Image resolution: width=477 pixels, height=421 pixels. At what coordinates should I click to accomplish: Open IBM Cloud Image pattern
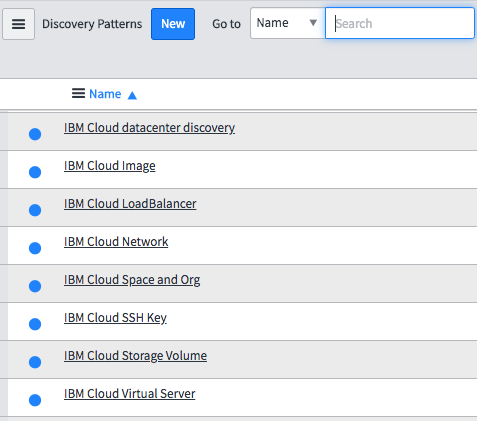point(110,166)
